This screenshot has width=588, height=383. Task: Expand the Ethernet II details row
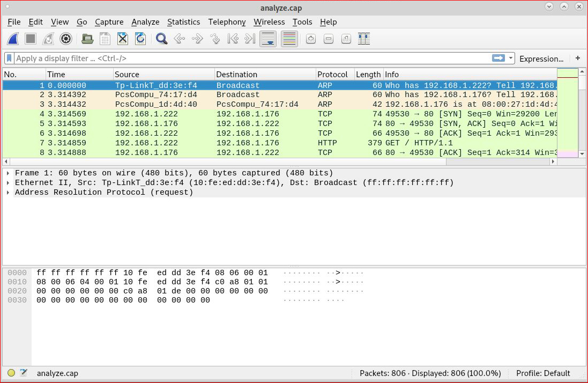point(8,183)
